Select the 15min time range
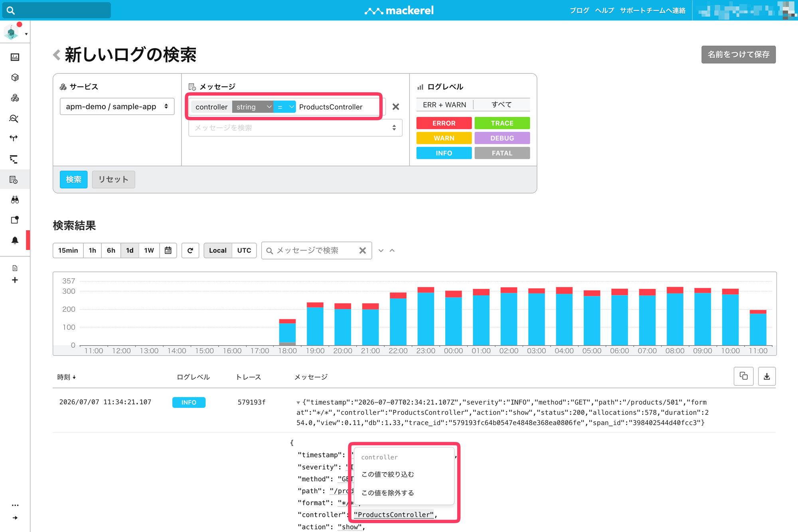 coord(68,250)
